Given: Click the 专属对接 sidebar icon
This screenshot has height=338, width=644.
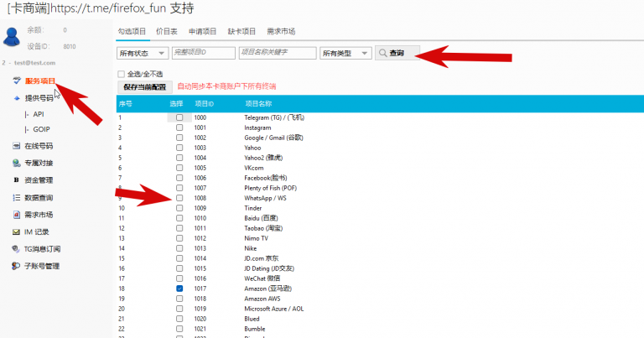Looking at the screenshot, I should tap(16, 163).
